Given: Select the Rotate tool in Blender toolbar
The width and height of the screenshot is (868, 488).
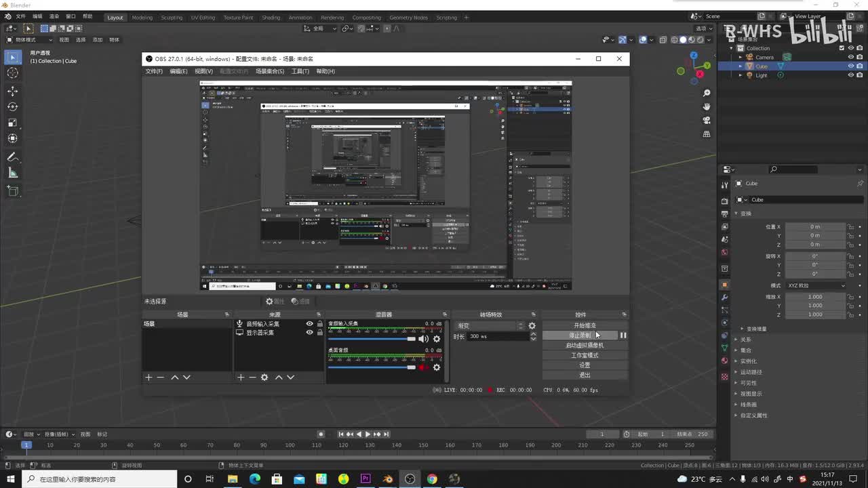Looking at the screenshot, I should tap(12, 107).
